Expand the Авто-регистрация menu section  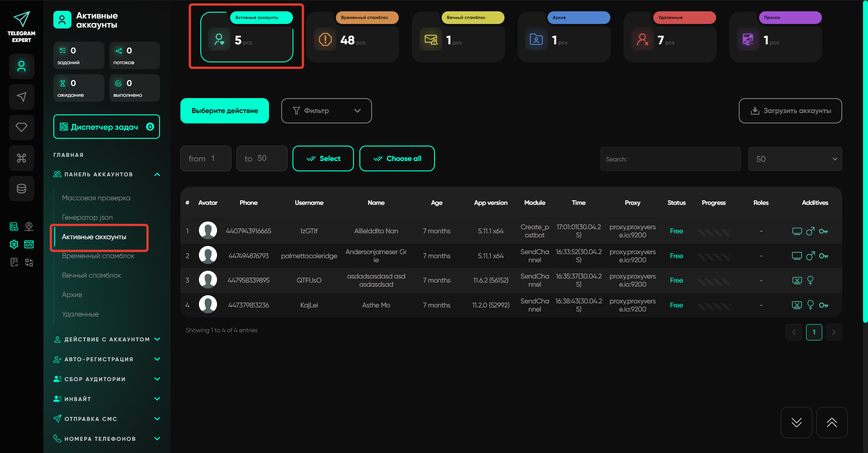click(157, 359)
